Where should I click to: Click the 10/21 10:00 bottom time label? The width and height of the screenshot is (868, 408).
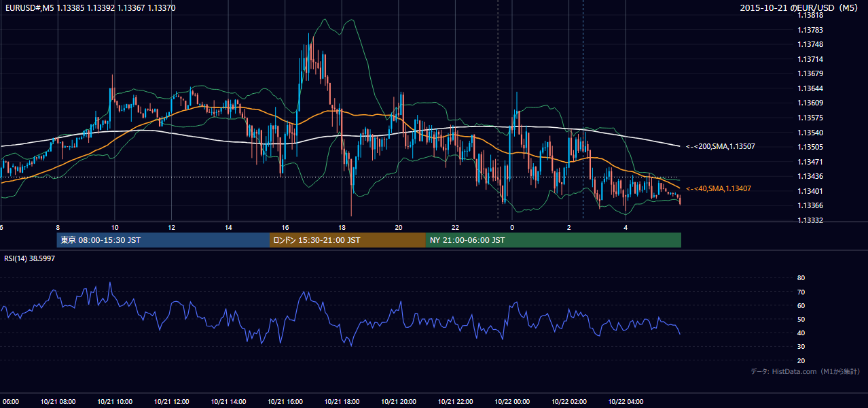tap(114, 401)
